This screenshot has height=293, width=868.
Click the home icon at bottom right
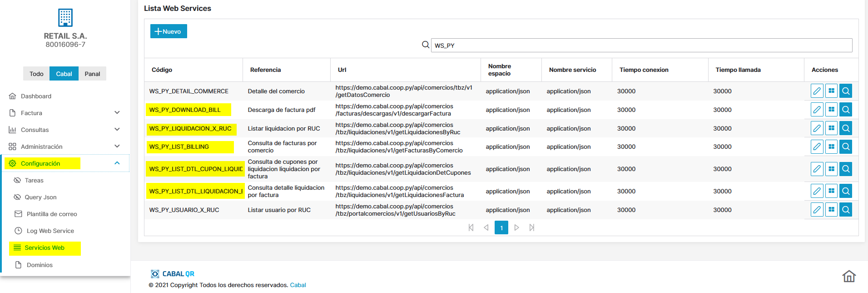(848, 276)
